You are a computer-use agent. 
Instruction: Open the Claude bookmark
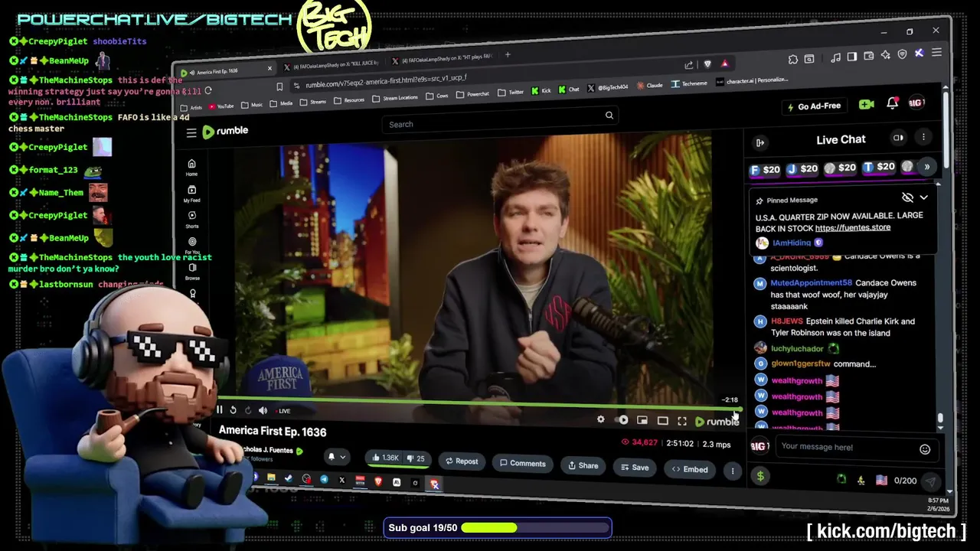649,85
